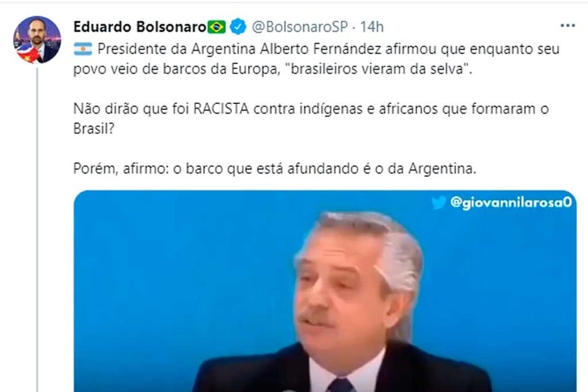Click quoted phrase "brasileiros vieram da selva"

(378, 69)
